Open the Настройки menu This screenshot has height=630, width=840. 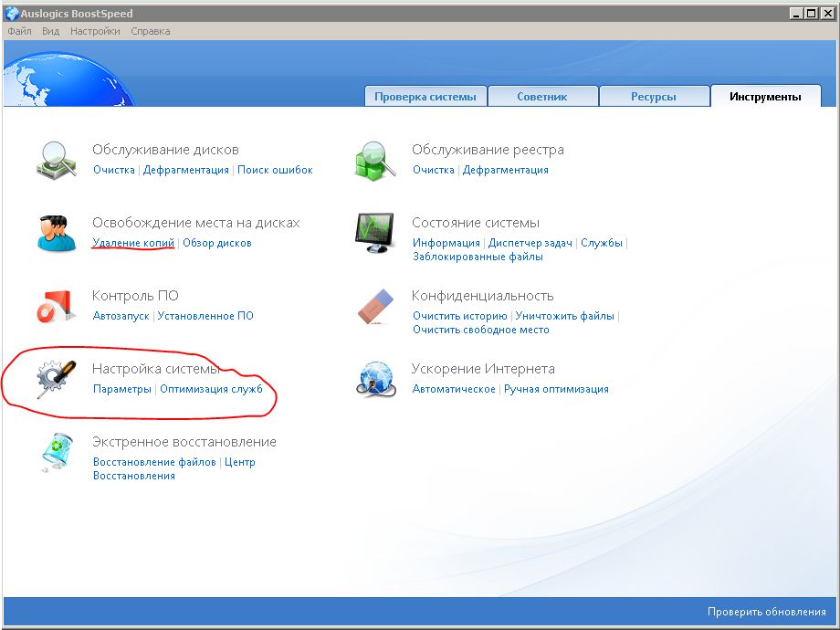click(x=95, y=31)
